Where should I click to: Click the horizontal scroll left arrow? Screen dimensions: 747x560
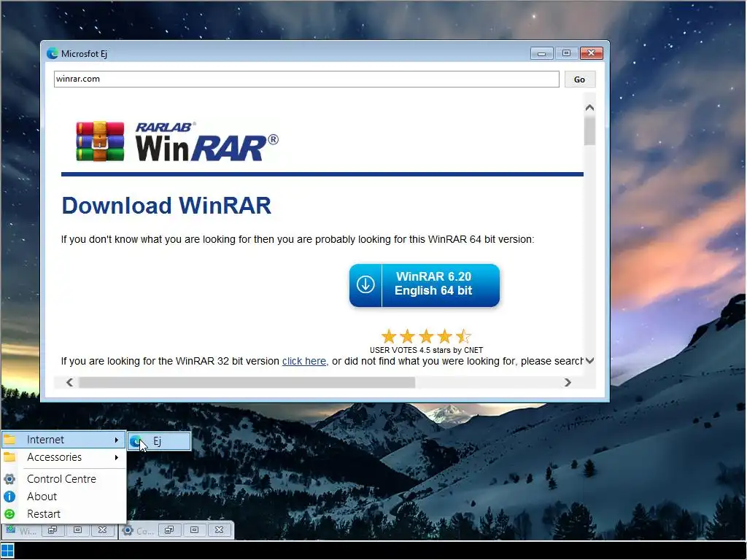[69, 382]
